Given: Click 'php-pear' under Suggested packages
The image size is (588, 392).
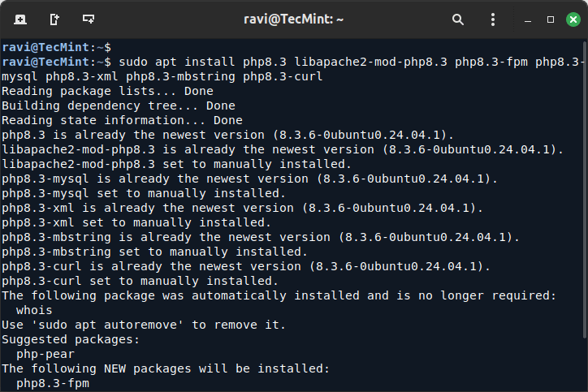Looking at the screenshot, I should tap(44, 354).
